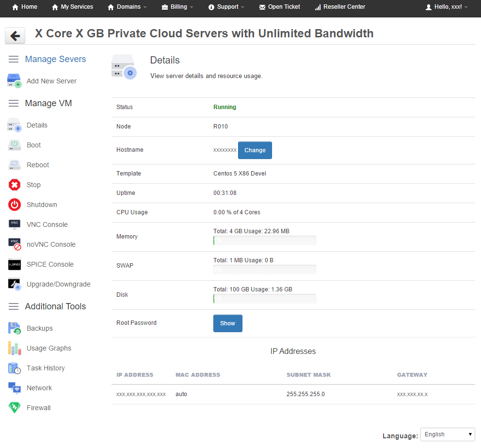
Task: Open VNC Console via its icon
Action: (x=15, y=224)
